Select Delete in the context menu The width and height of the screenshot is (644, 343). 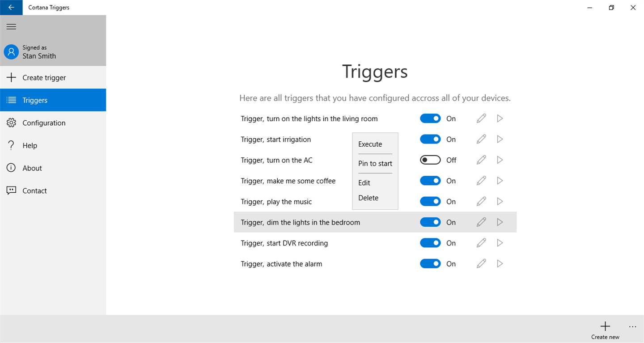coord(369,198)
